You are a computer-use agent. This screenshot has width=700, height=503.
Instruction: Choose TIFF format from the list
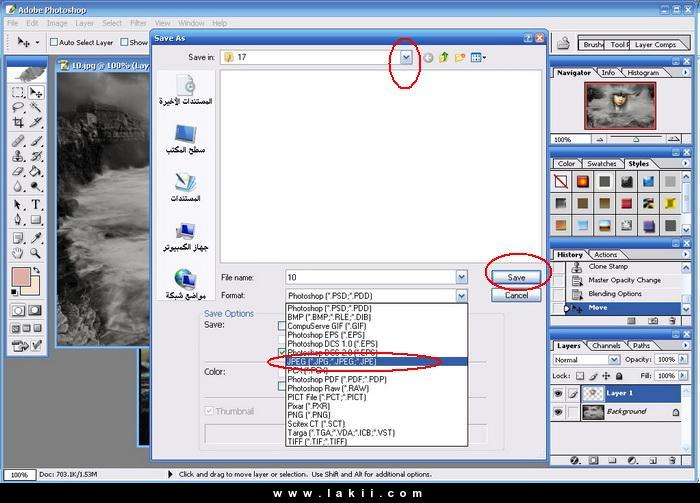(377, 441)
